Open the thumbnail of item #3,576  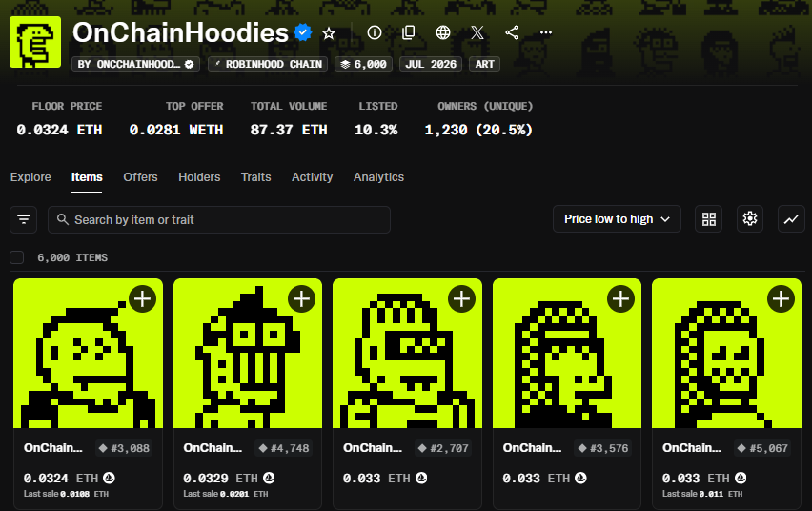567,354
